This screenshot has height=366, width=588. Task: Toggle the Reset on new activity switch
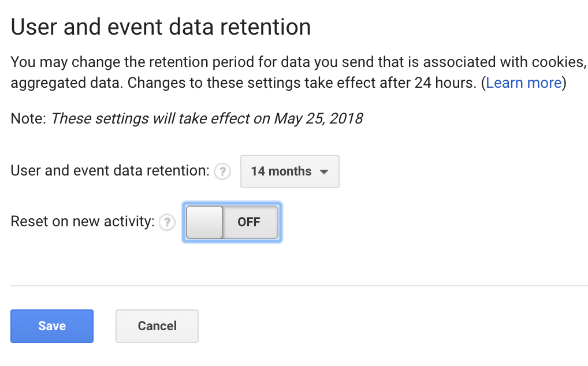click(232, 222)
